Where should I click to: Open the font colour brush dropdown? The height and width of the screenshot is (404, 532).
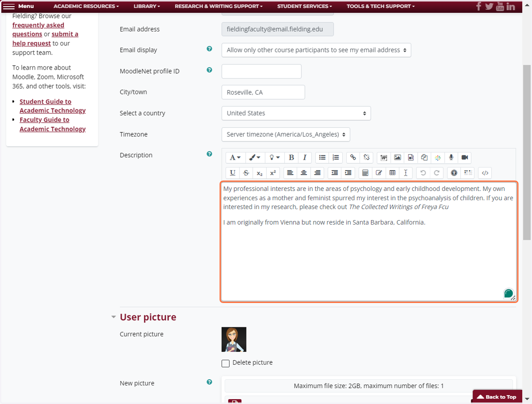[x=254, y=158]
